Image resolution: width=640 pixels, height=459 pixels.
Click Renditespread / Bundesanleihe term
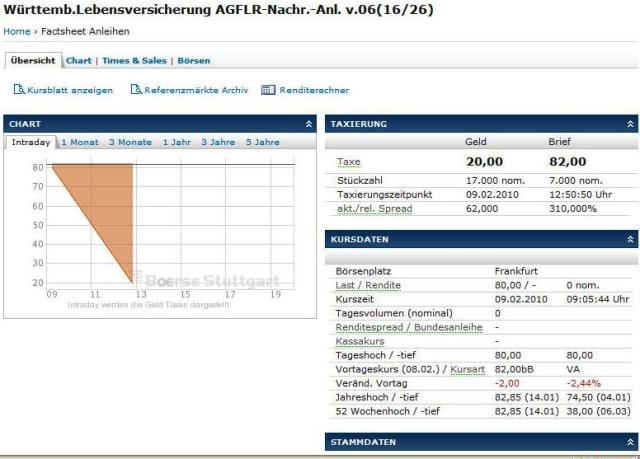pyautogui.click(x=409, y=327)
